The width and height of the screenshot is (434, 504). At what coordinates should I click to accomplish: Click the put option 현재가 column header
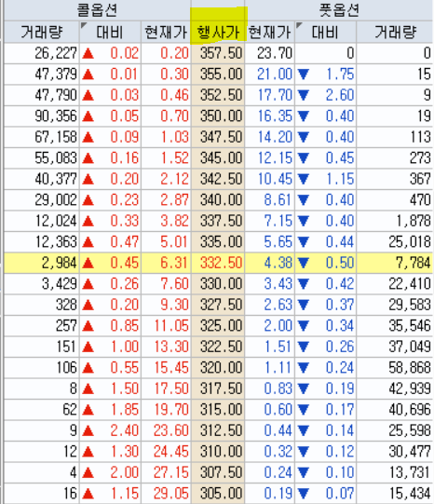click(x=270, y=32)
